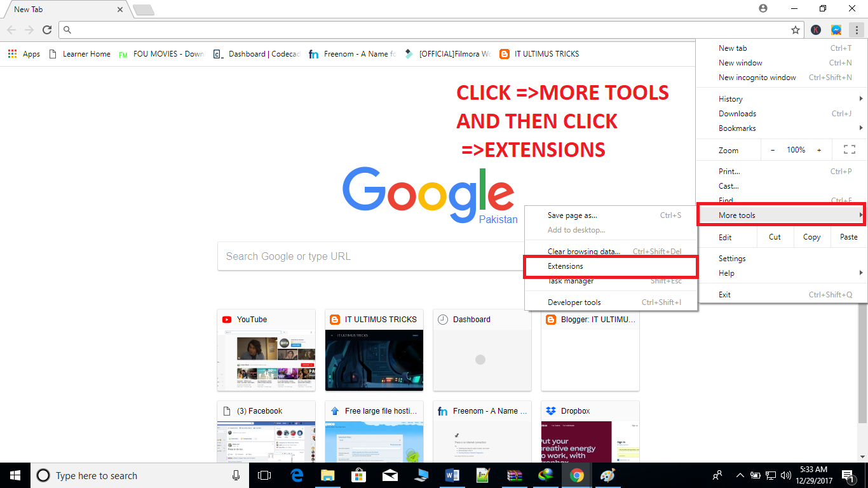Image resolution: width=868 pixels, height=488 pixels.
Task: Choose New incognito window from the menu
Action: click(x=757, y=77)
